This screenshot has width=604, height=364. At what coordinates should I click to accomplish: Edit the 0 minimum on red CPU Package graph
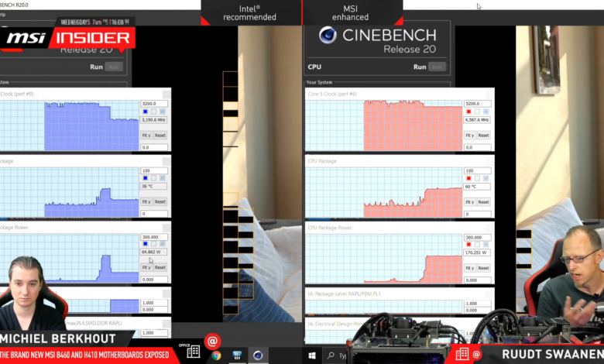(478, 214)
